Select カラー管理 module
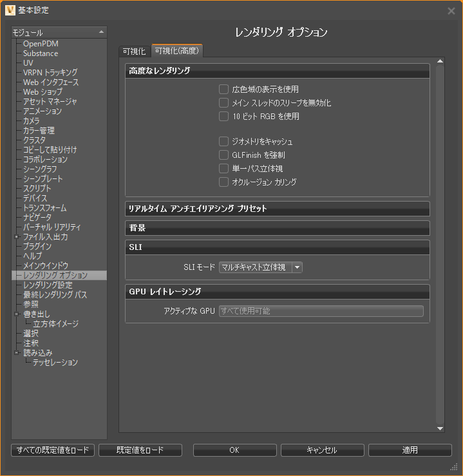Viewport: 463px width, 476px height. point(39,131)
